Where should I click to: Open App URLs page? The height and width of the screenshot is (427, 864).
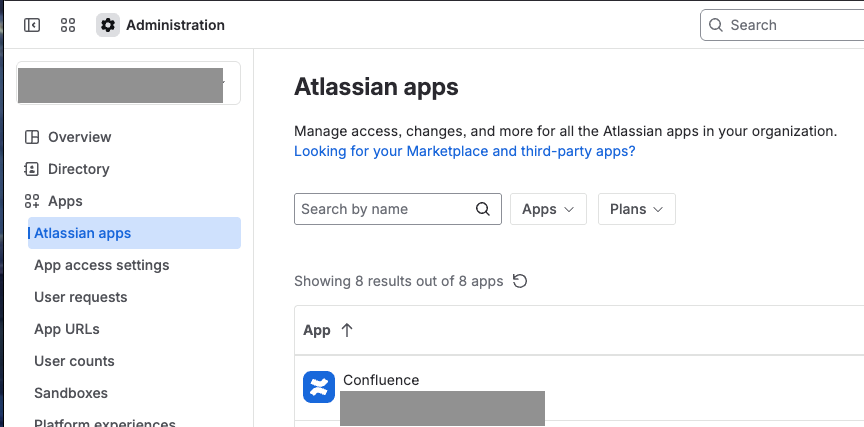[67, 329]
